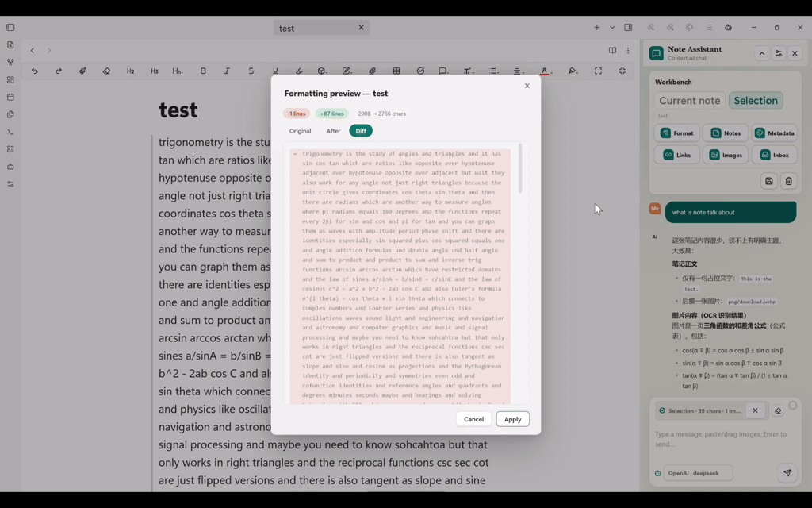812x508 pixels.
Task: Click the Format workbench button
Action: coord(677,133)
